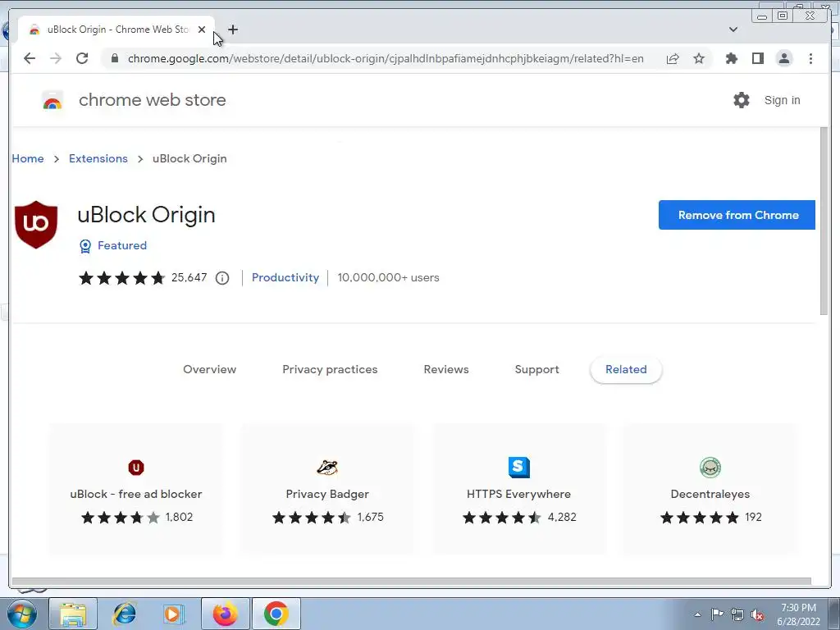Image resolution: width=840 pixels, height=630 pixels.
Task: Open the Productivity category link
Action: (x=285, y=277)
